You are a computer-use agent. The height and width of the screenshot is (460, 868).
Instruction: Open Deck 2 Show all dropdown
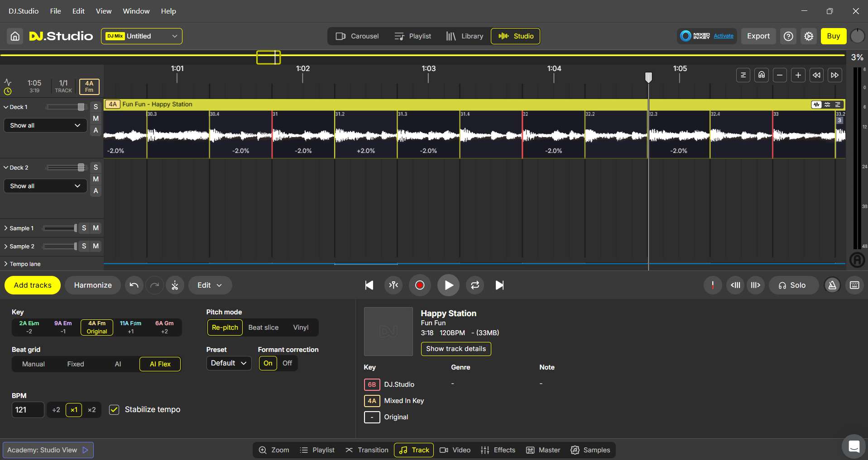[x=45, y=186]
